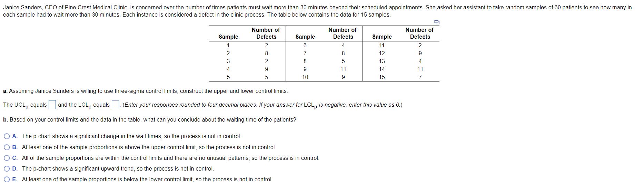The width and height of the screenshot is (644, 193).
Task: Choose option E, below the lower control limit
Action: coord(7,180)
